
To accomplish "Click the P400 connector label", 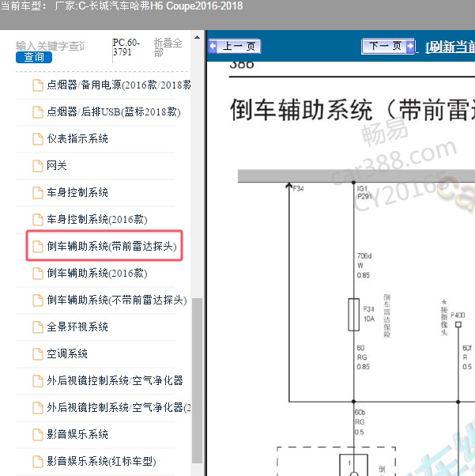I will coord(458,315).
